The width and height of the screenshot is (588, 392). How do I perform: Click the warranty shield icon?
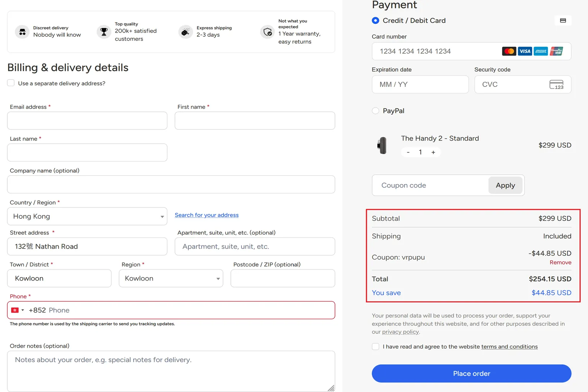(x=268, y=32)
